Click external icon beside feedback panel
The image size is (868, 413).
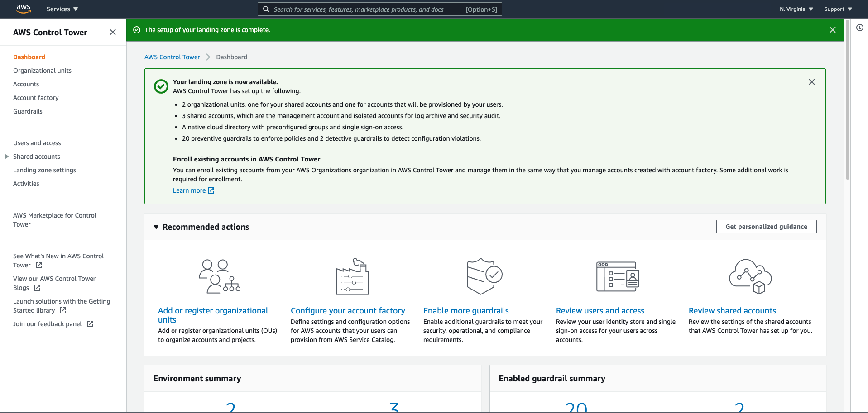point(90,324)
